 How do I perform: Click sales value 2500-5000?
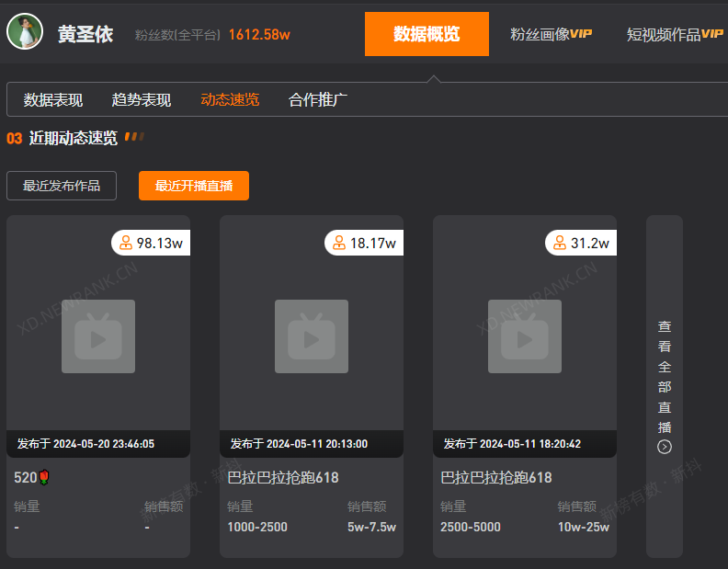471,527
